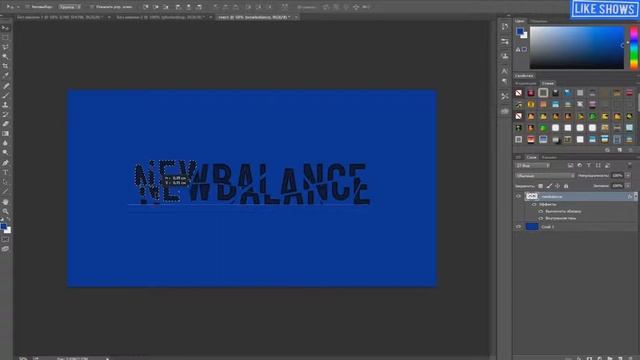This screenshot has height=360, width=640.
Task: Select the Zoom tool in the toolbox
Action: [5, 211]
